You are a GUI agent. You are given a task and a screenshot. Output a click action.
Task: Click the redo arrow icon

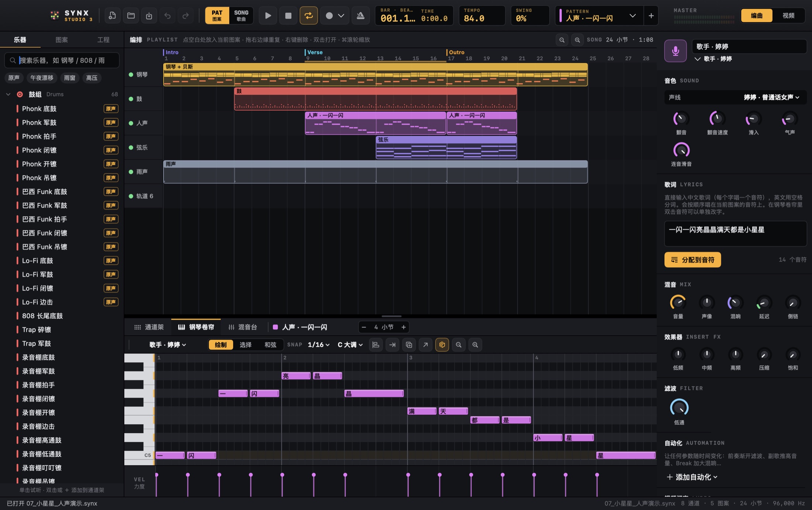[185, 16]
